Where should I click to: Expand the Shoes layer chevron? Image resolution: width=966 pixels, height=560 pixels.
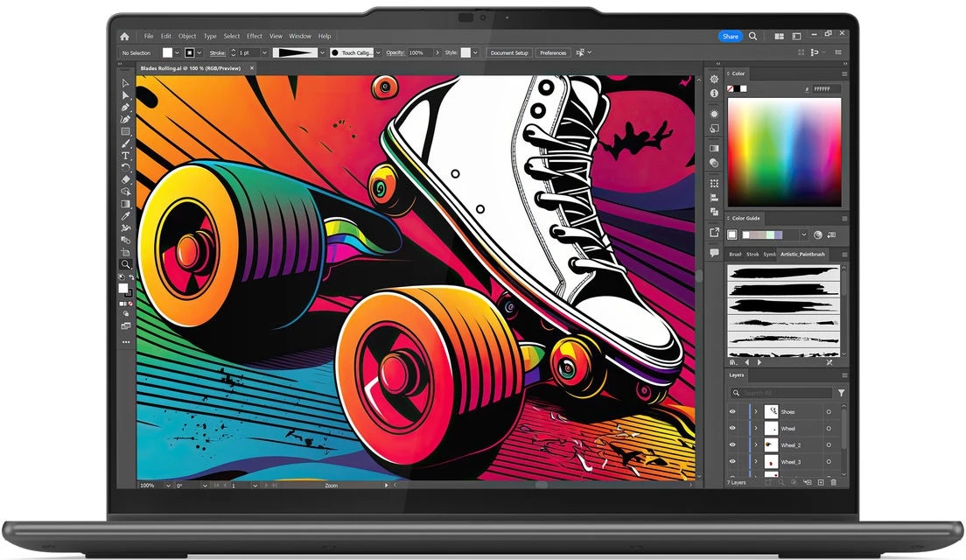click(x=756, y=411)
